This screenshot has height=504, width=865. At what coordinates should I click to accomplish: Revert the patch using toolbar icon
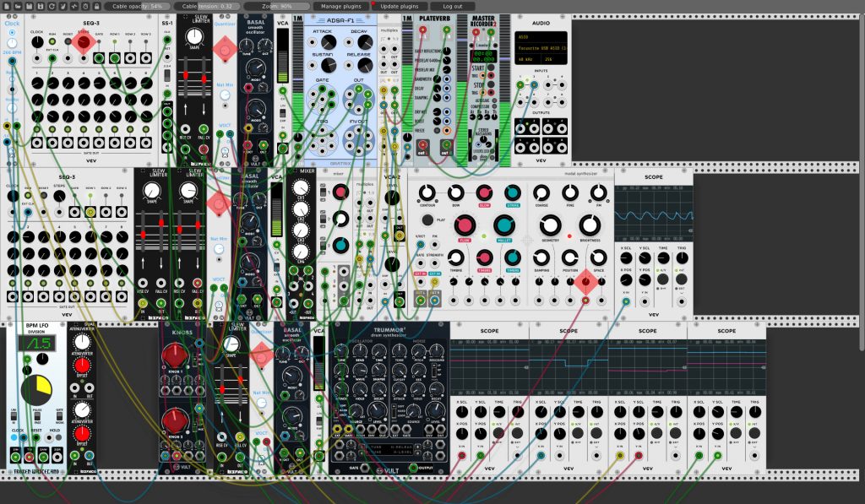[52, 6]
